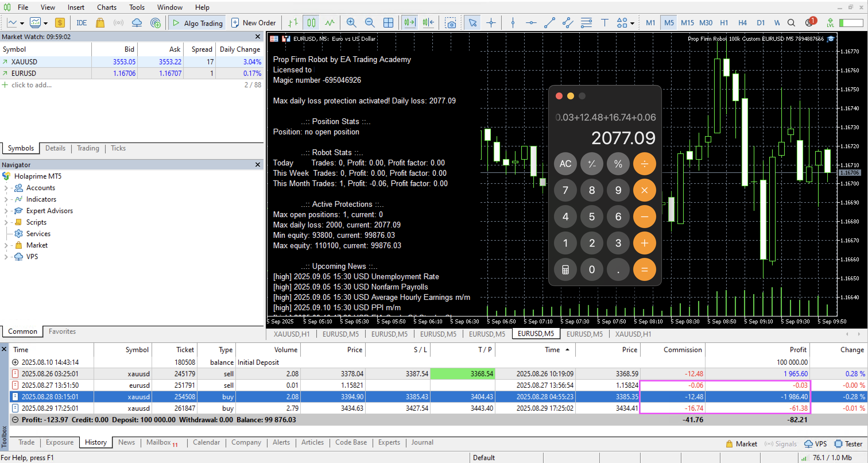Switch timeframe to D1
Screen dimensions: 868x463
(761, 23)
